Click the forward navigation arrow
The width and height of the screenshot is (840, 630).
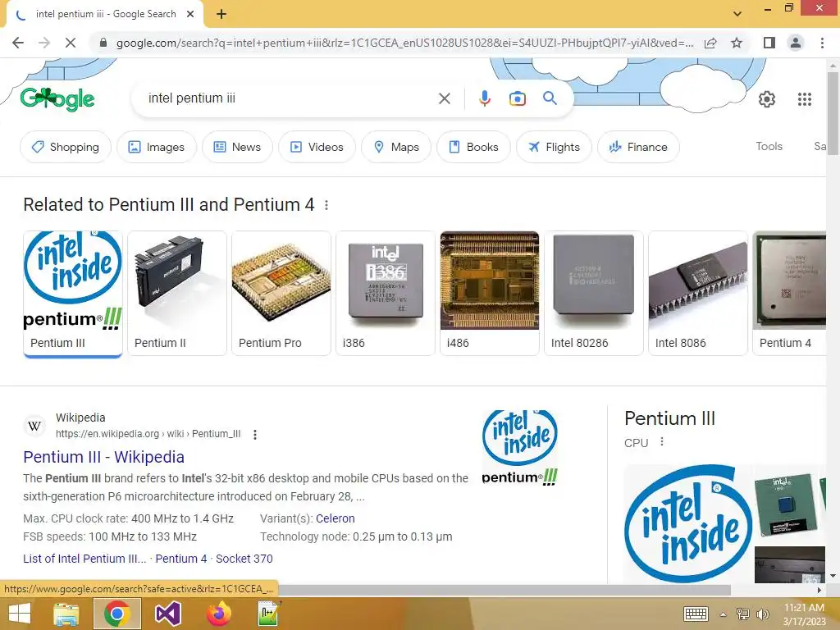pos(44,43)
